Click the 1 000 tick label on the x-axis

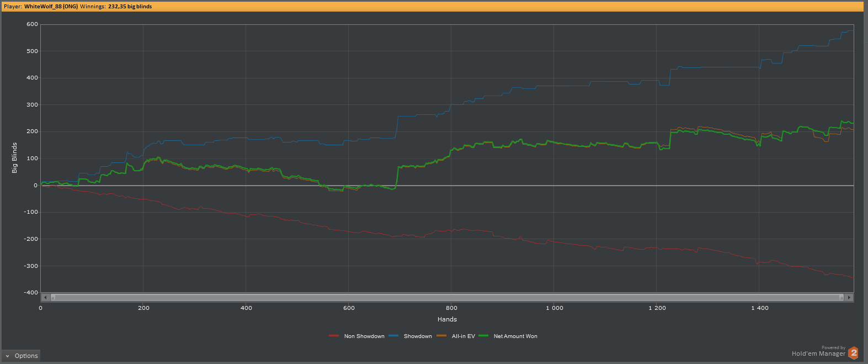coord(554,308)
